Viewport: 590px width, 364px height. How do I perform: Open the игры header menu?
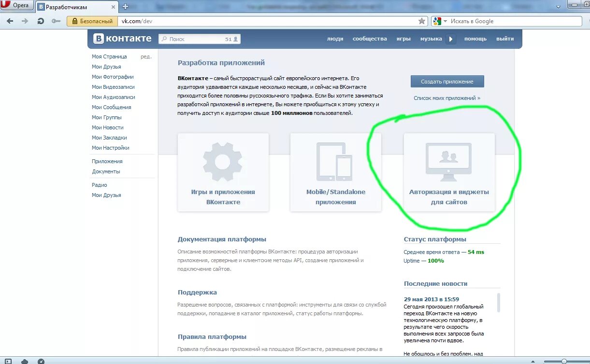point(403,39)
